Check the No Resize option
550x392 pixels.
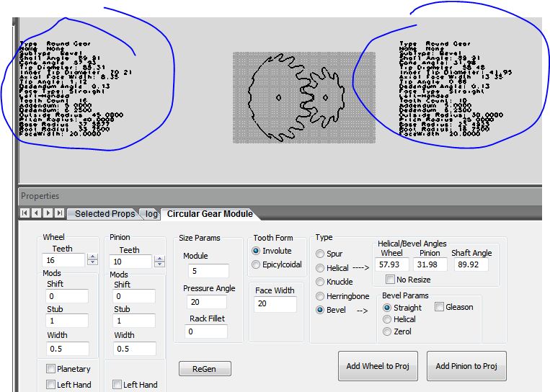390,280
